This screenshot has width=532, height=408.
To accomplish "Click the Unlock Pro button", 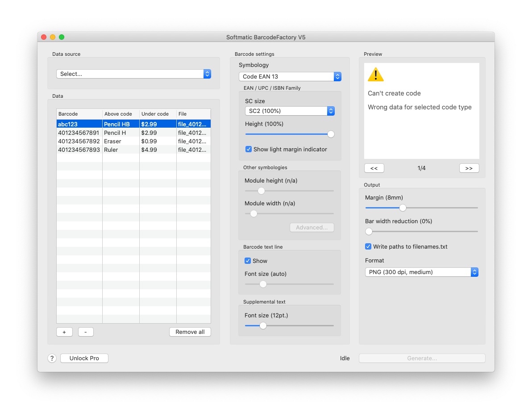I will (x=84, y=358).
